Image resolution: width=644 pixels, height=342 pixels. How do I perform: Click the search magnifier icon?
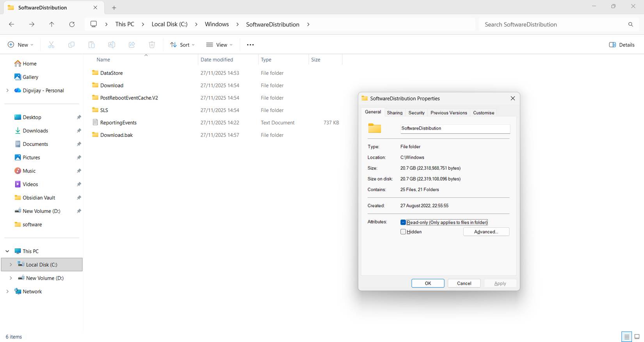point(630,24)
